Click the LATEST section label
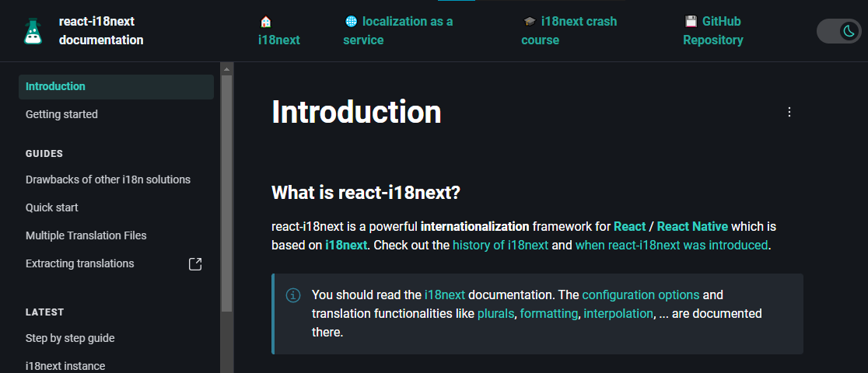This screenshot has width=868, height=373. coord(45,312)
